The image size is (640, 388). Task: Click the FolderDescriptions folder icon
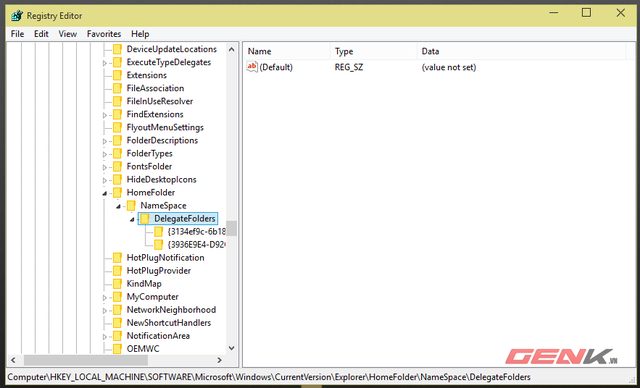pos(118,141)
